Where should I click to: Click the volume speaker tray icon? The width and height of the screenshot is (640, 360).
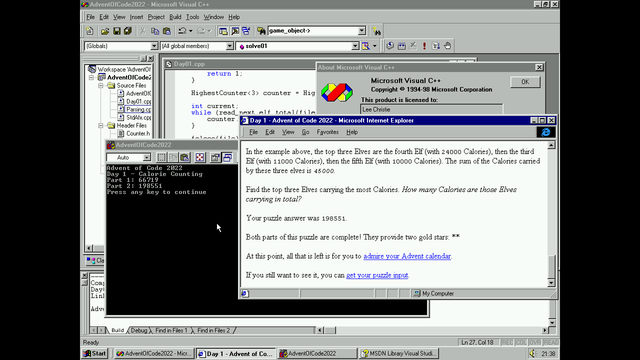532,353
